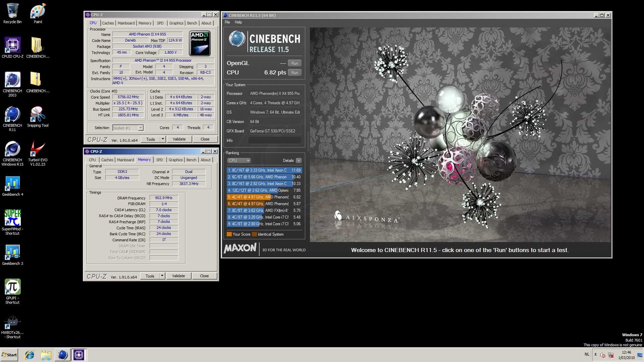
Task: Click Validate in bottom CPU-Z window
Action: [178, 276]
